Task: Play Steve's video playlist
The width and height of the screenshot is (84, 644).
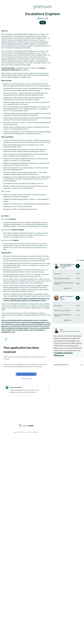Action: pos(78,266)
